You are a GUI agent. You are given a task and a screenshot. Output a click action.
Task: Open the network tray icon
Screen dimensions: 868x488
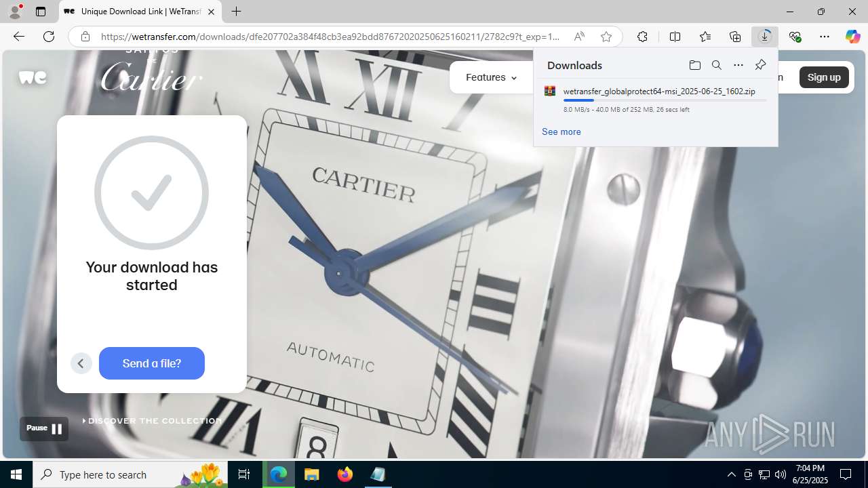(x=764, y=474)
